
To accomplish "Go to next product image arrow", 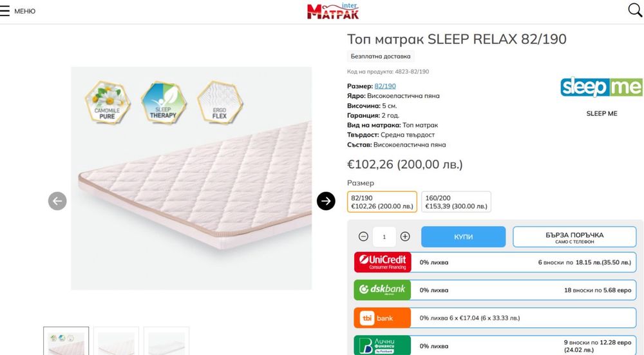I will pyautogui.click(x=326, y=201).
